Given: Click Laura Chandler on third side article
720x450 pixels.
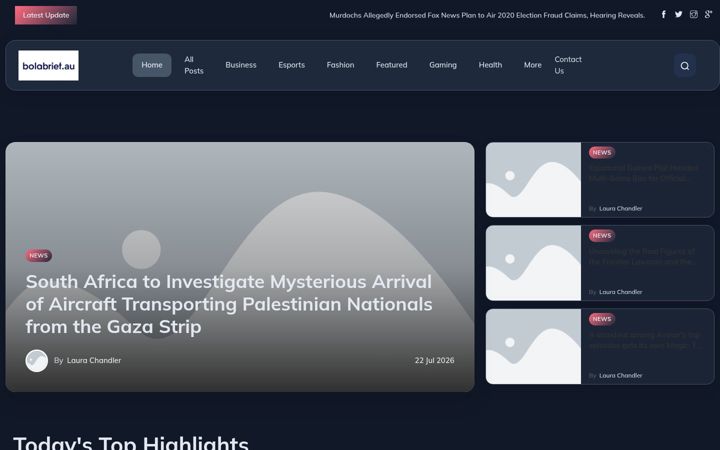Looking at the screenshot, I should tap(620, 376).
